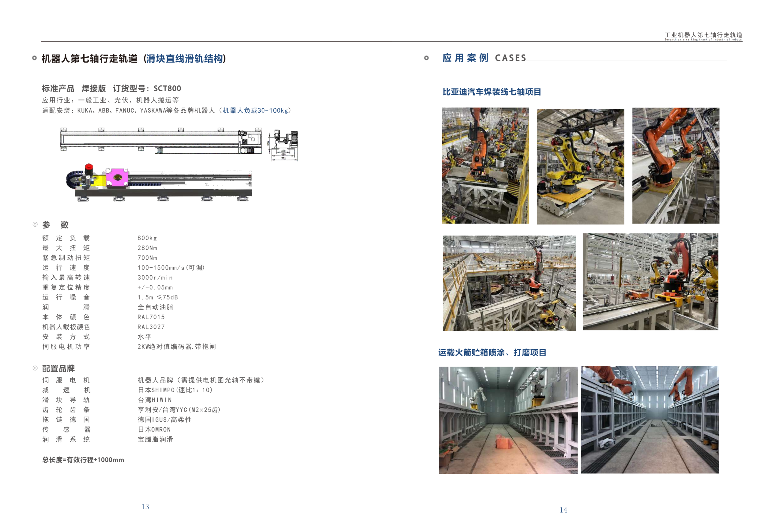Click the 比亚迪汽车焊装线七轴项目 heading
784x532 pixels.
(x=492, y=92)
